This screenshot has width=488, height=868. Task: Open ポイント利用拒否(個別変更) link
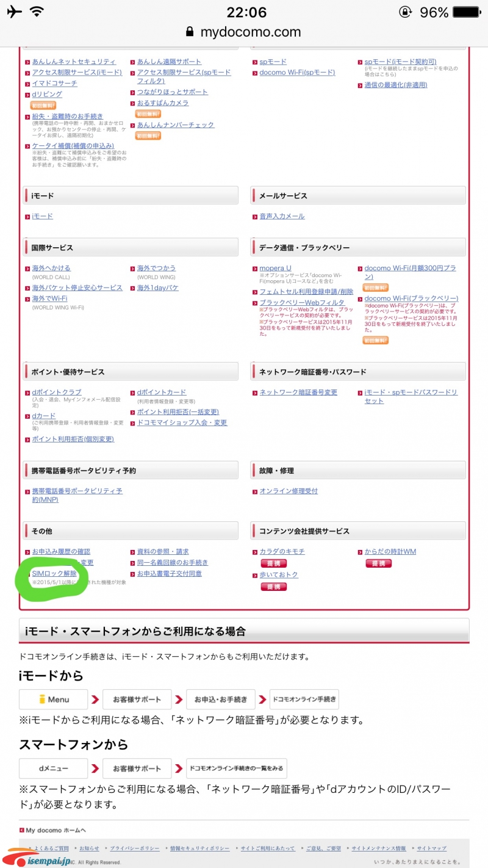73,439
